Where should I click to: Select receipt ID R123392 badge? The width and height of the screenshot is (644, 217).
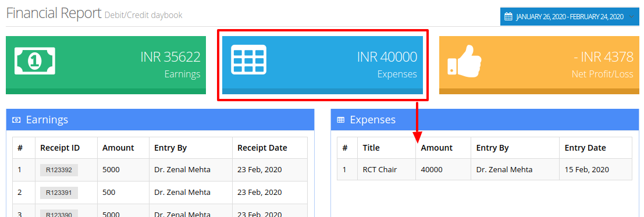click(59, 170)
